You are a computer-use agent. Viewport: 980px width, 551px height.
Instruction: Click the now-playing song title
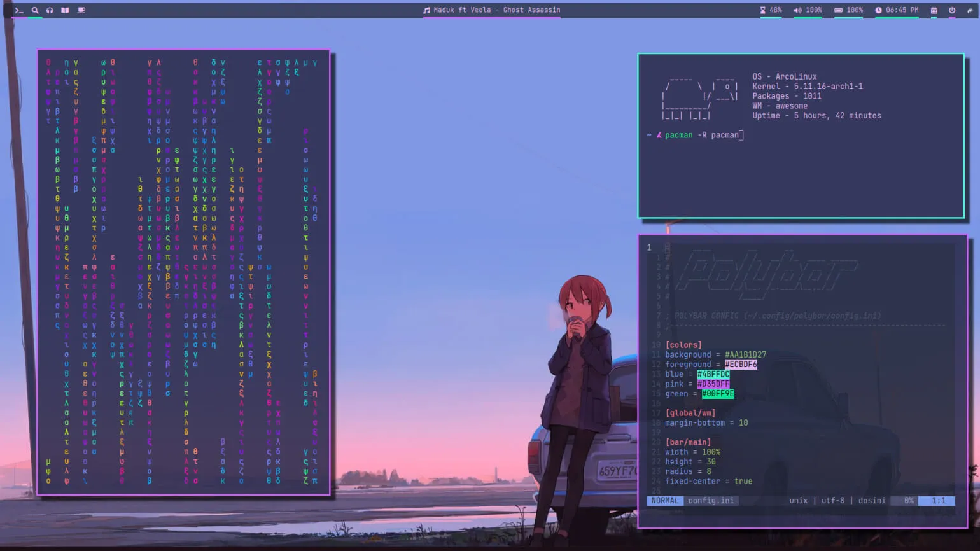pyautogui.click(x=496, y=10)
